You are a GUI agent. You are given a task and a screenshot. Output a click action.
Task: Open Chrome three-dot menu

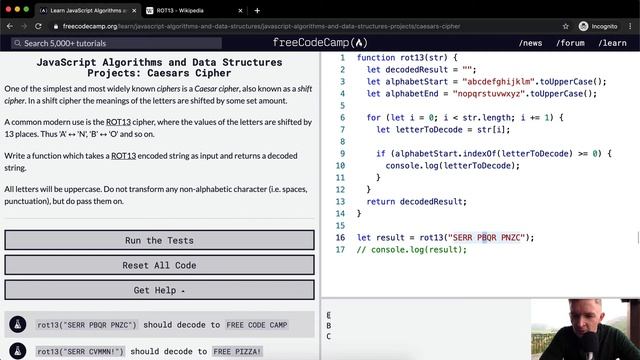click(x=630, y=26)
